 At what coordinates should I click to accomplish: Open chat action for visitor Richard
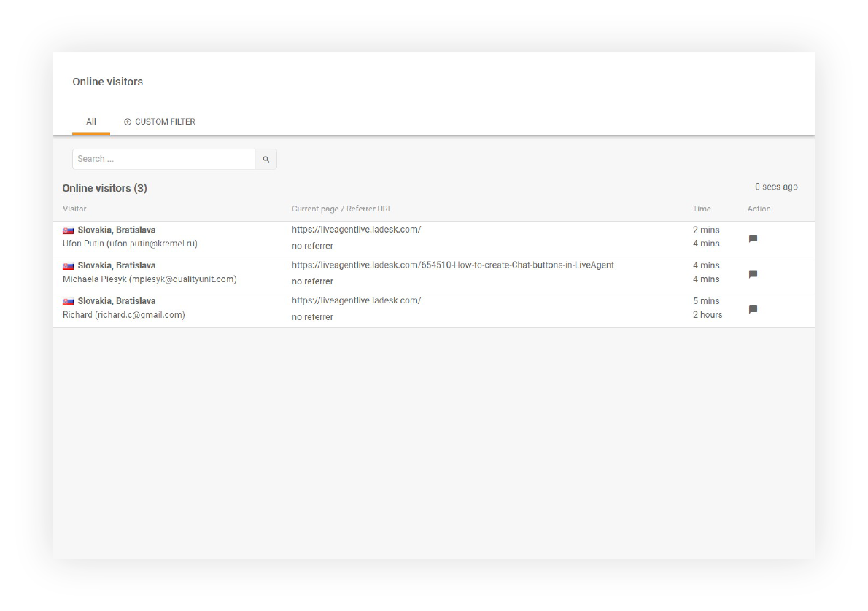753,309
